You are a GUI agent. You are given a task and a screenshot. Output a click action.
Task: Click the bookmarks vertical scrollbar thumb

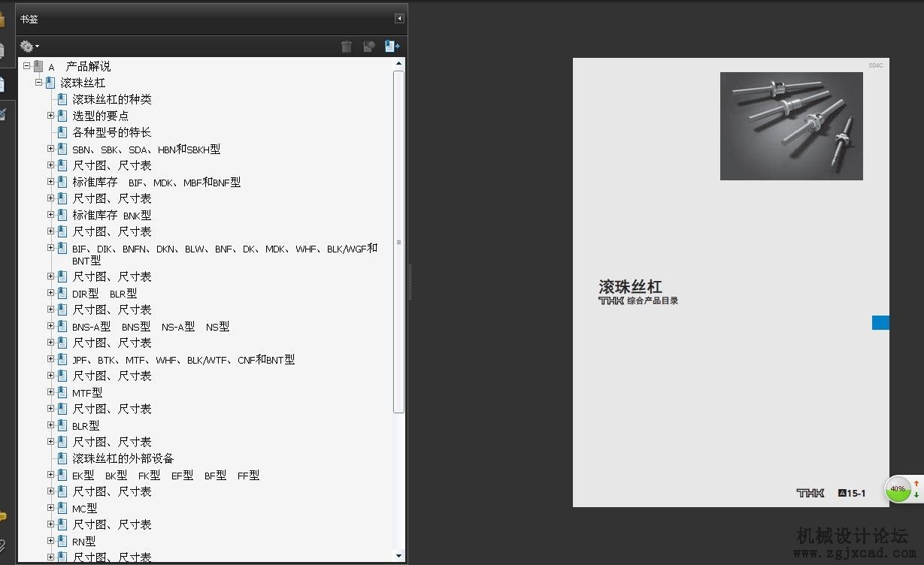coord(399,242)
